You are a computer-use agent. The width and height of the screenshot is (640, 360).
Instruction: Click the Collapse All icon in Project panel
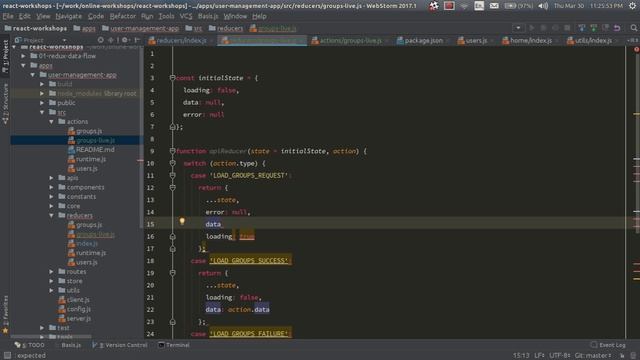point(111,40)
